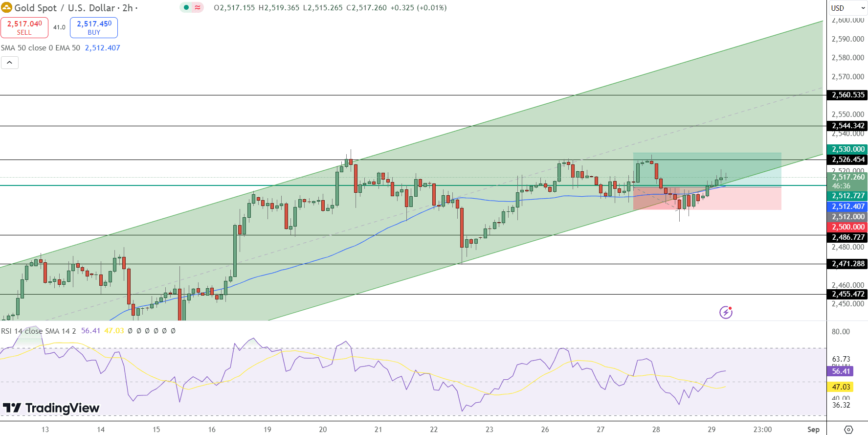Click the 2,544.342 price axis label
Viewport: 868px width, 435px height.
click(x=847, y=126)
